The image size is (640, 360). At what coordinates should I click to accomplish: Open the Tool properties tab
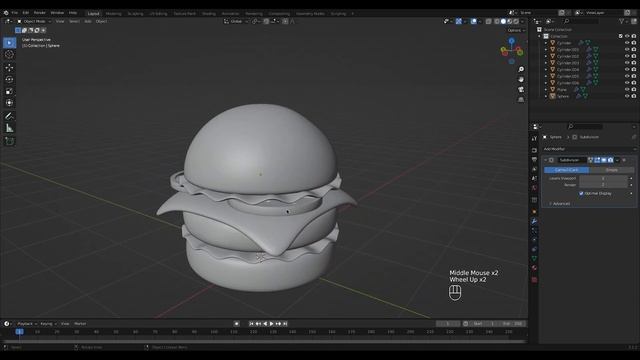[x=534, y=139]
